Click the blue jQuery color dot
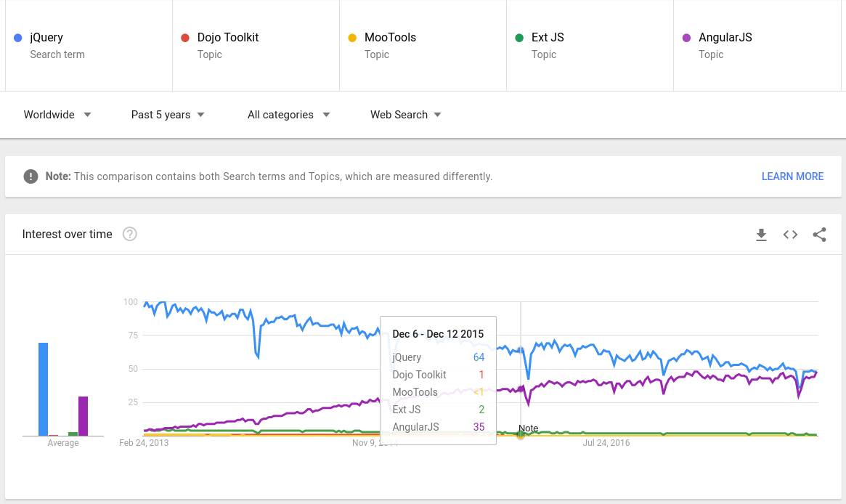The image size is (846, 504). tap(18, 38)
